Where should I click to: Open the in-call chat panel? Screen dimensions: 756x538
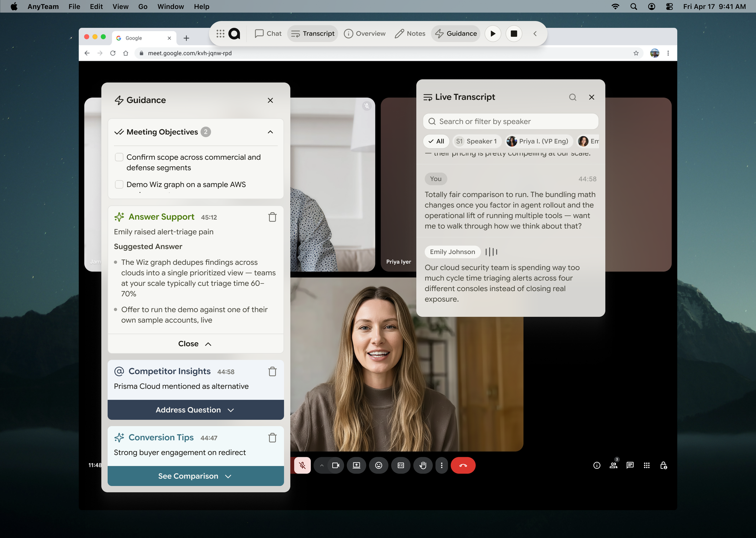pyautogui.click(x=630, y=465)
